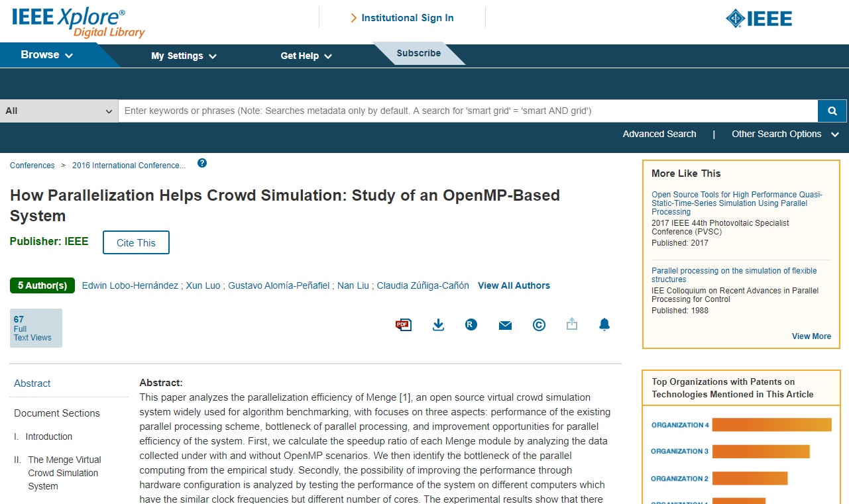Click the download citation arrow icon
849x504 pixels.
[438, 325]
